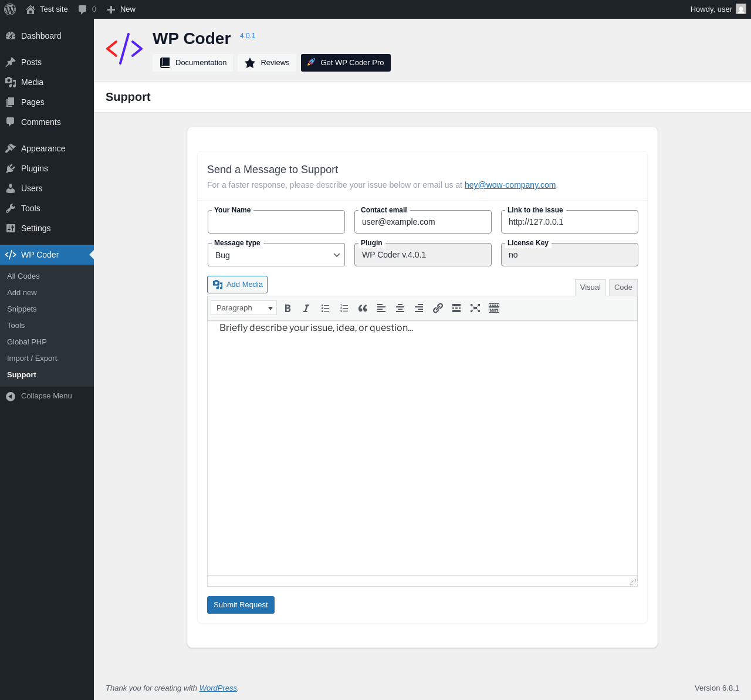Click the hey@wow-company.com email link
Viewport: 751px width, 700px height.
[510, 185]
